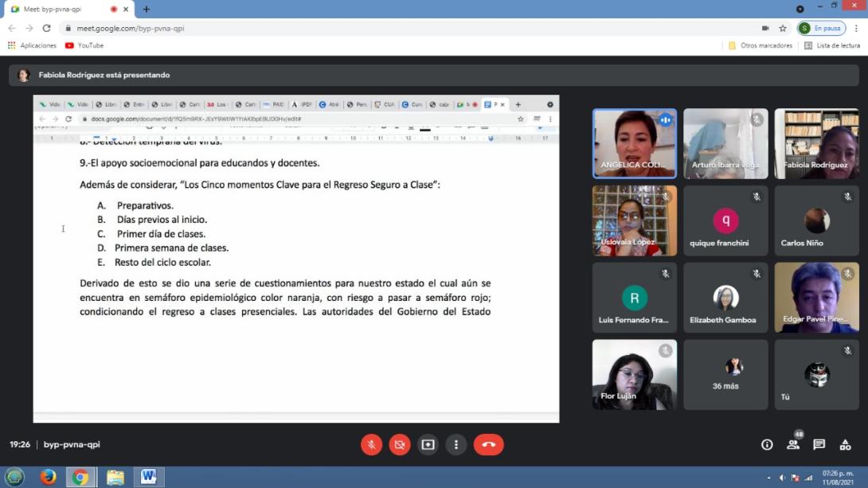Open the Meet activities icon

tap(845, 444)
